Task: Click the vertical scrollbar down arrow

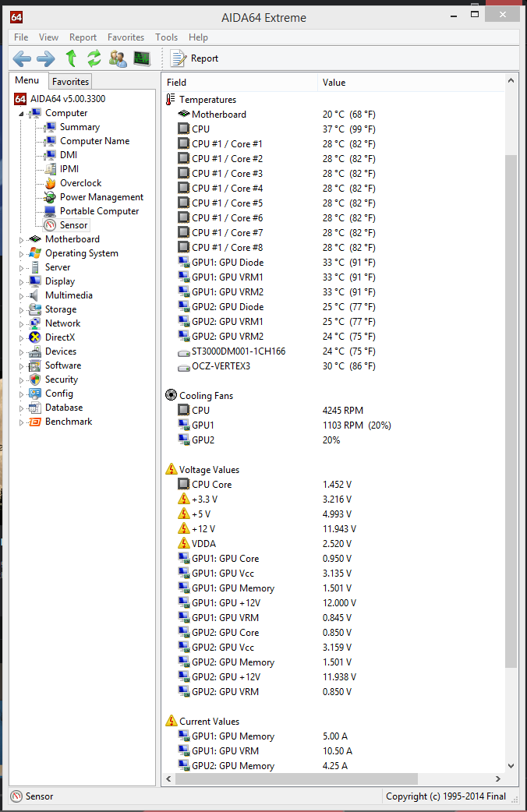Action: (511, 766)
